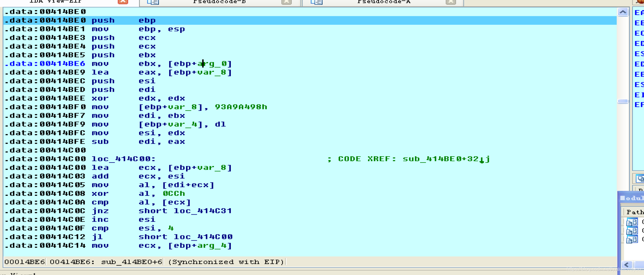
Task: Click the cmp esi, 4 line
Action: coord(310,228)
